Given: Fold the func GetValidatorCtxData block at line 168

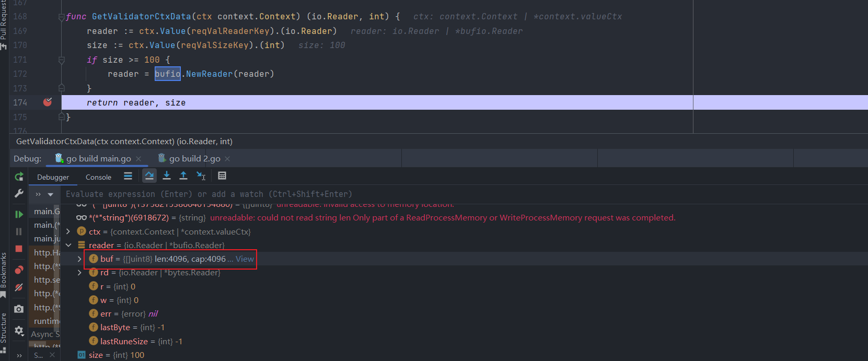Looking at the screenshot, I should (62, 17).
